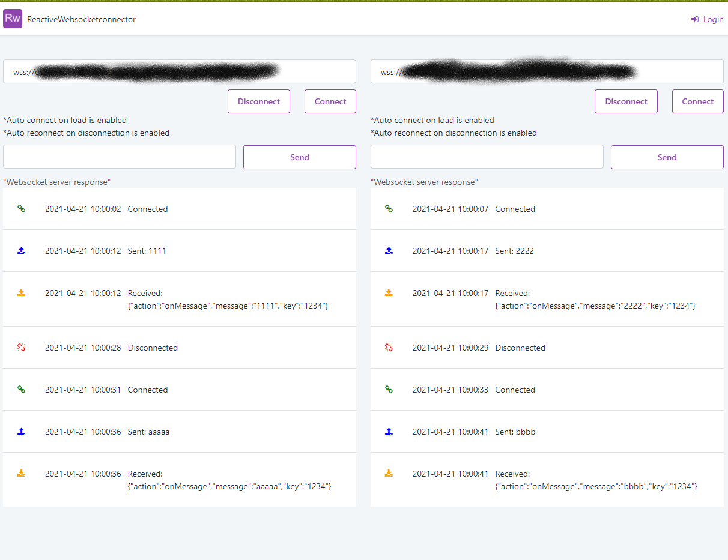Image resolution: width=728 pixels, height=560 pixels.
Task: Click the timestamp 2021-04-21 10:00:28
Action: tap(83, 348)
